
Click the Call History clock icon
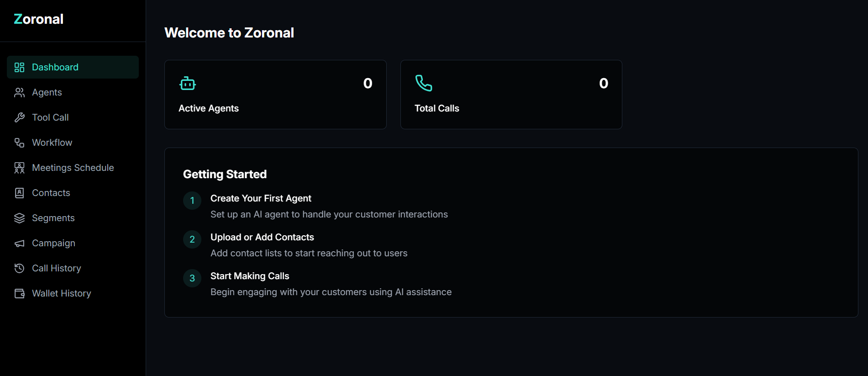[19, 269]
